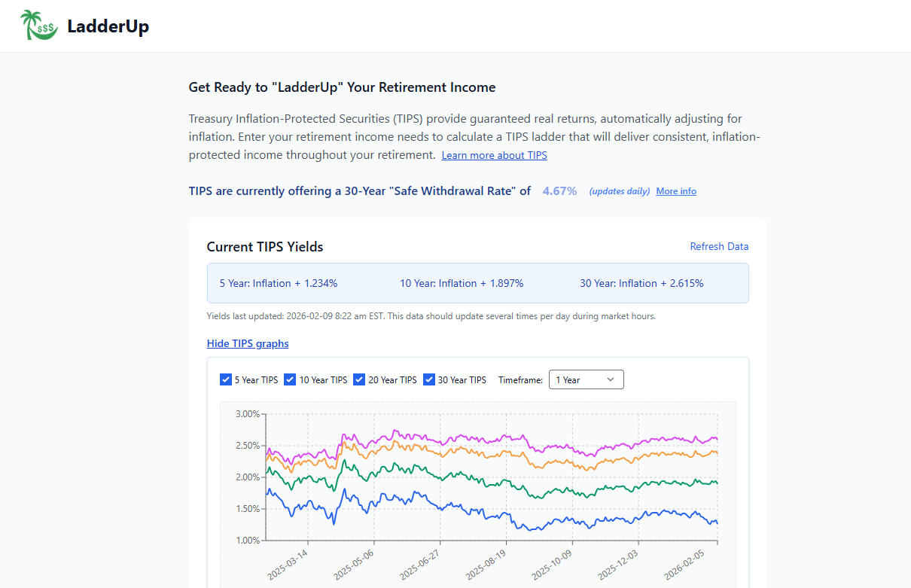Click the LadderUp palm tree logo icon
The image size is (911, 588).
38,25
